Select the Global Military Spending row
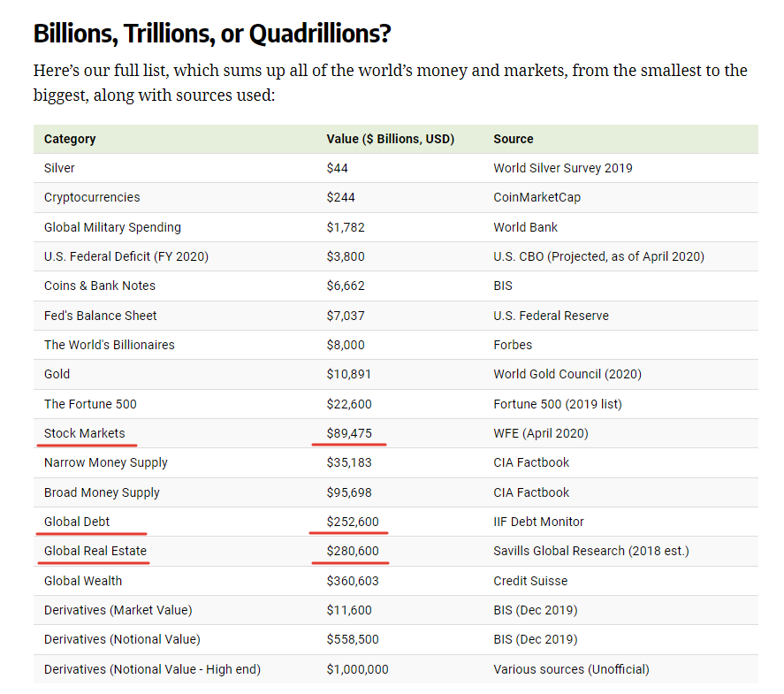The image size is (784, 694). (x=112, y=227)
